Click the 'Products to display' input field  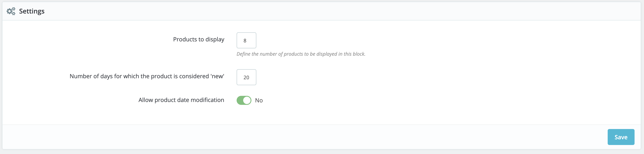pyautogui.click(x=246, y=40)
